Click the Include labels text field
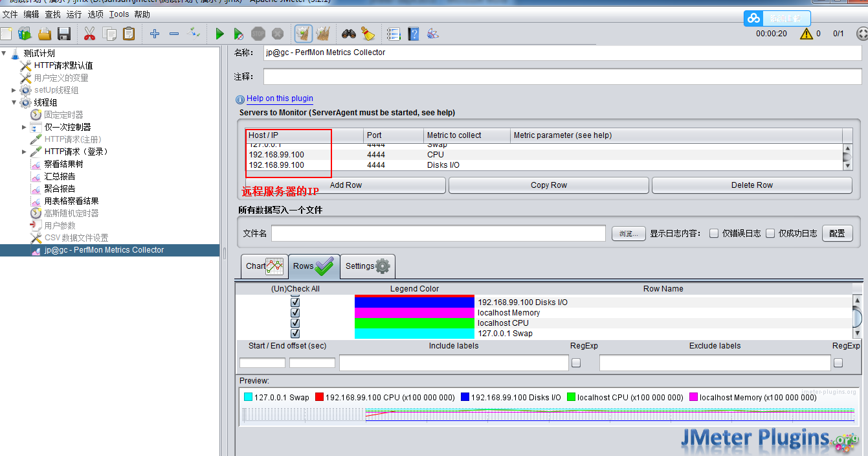 pos(454,363)
